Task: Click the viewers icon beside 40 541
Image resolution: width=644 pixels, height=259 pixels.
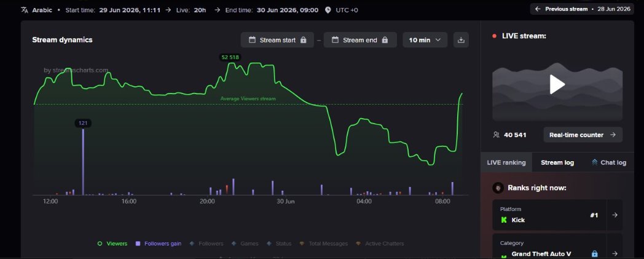Action: (496, 135)
